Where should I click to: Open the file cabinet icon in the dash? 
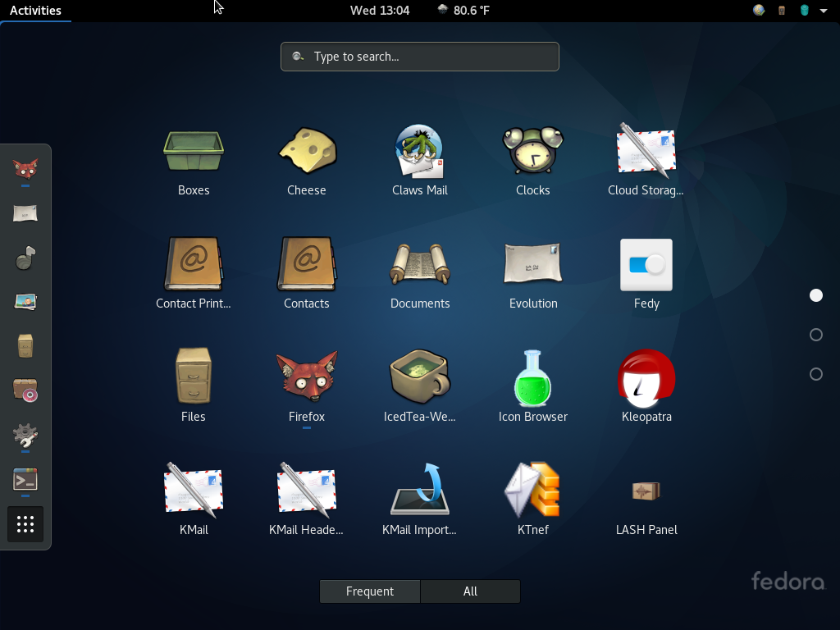click(25, 346)
